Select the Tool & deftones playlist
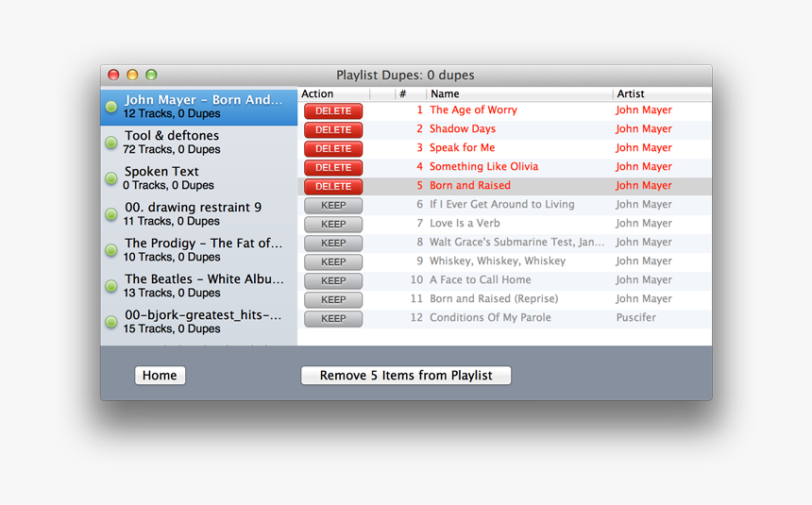This screenshot has height=505, width=812. click(x=199, y=143)
